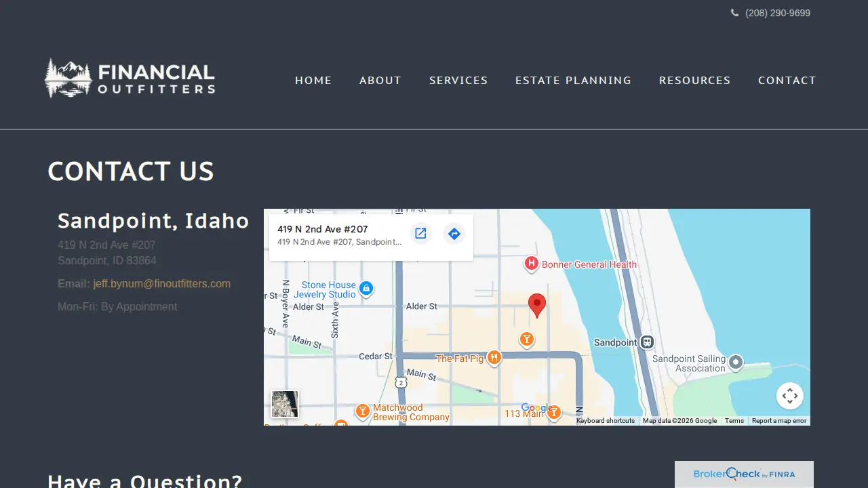Open the SERVICES menu
Image resolution: width=868 pixels, height=488 pixels.
(458, 80)
